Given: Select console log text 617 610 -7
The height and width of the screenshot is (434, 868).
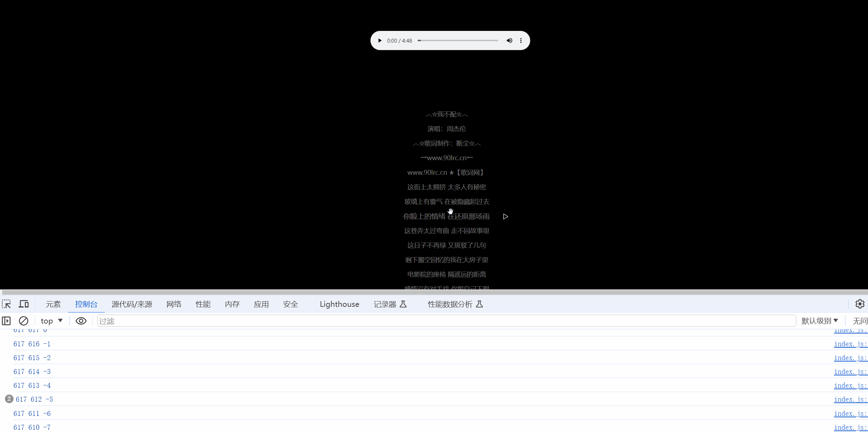Looking at the screenshot, I should 32,427.
